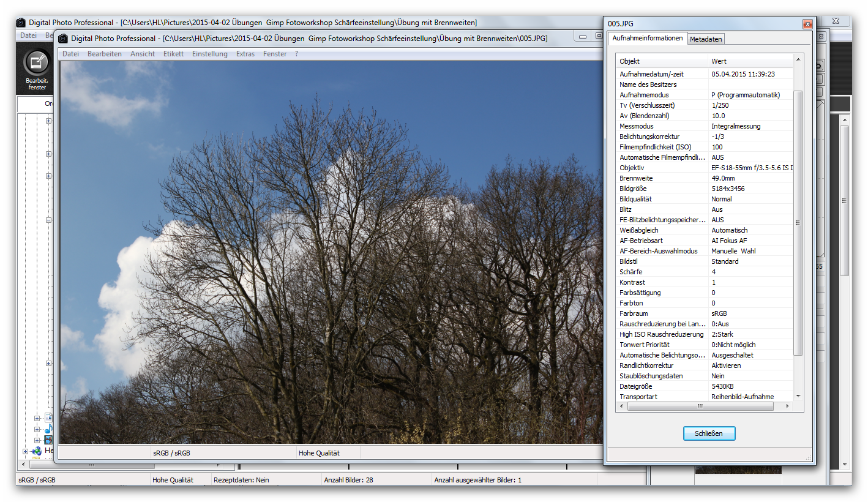
Task: Select the Aufnahmedatum/-zeit row
Action: [705, 74]
